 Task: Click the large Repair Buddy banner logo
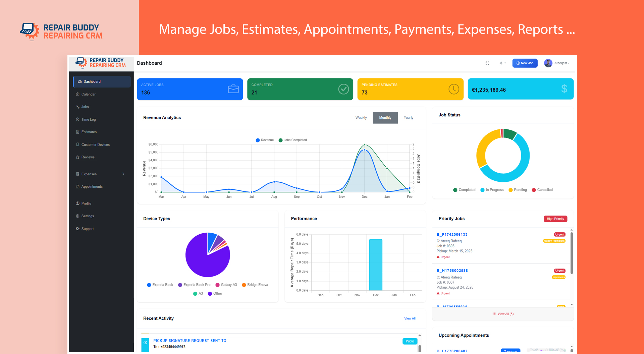coord(61,32)
